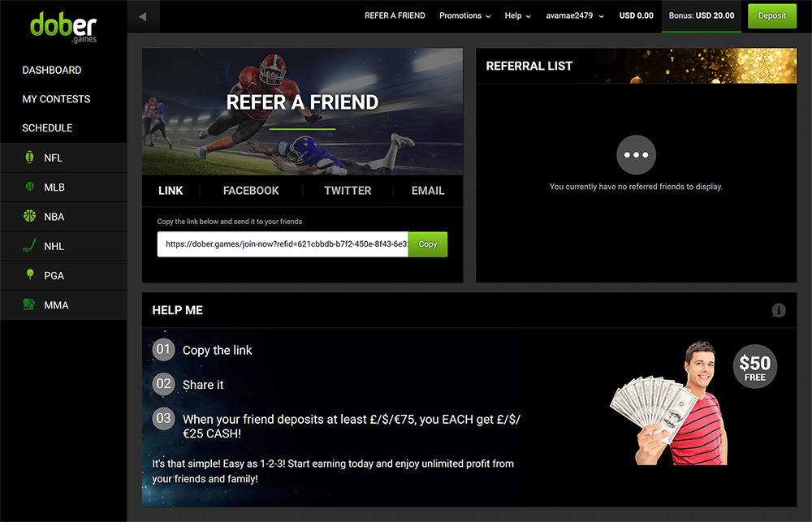Open the Help dropdown menu
The height and width of the screenshot is (522, 812).
(x=517, y=15)
